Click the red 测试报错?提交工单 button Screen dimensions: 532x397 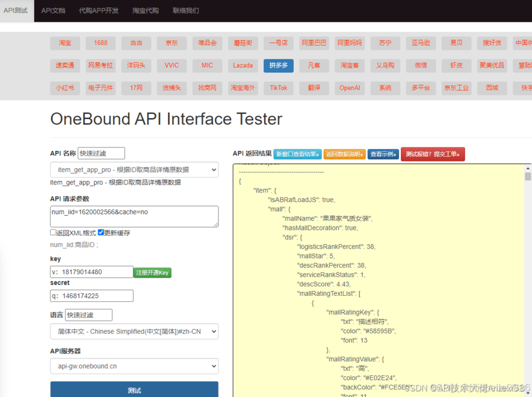coord(432,154)
